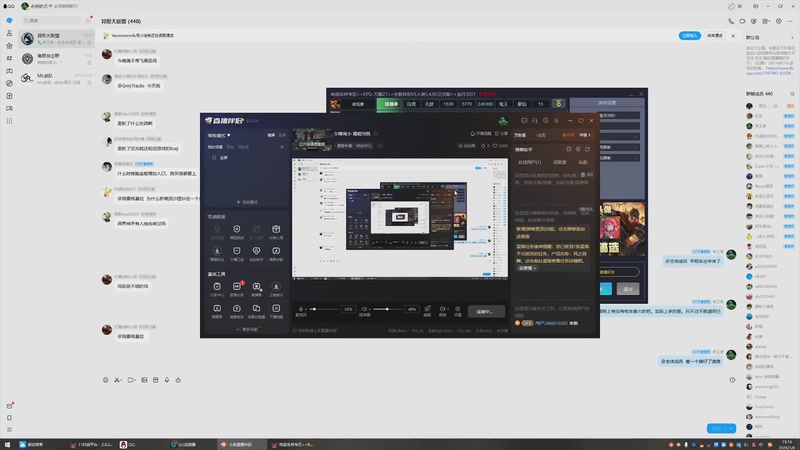
Task: Select the 活跃度 tab in the 弹幕助手 panel
Action: 560,162
